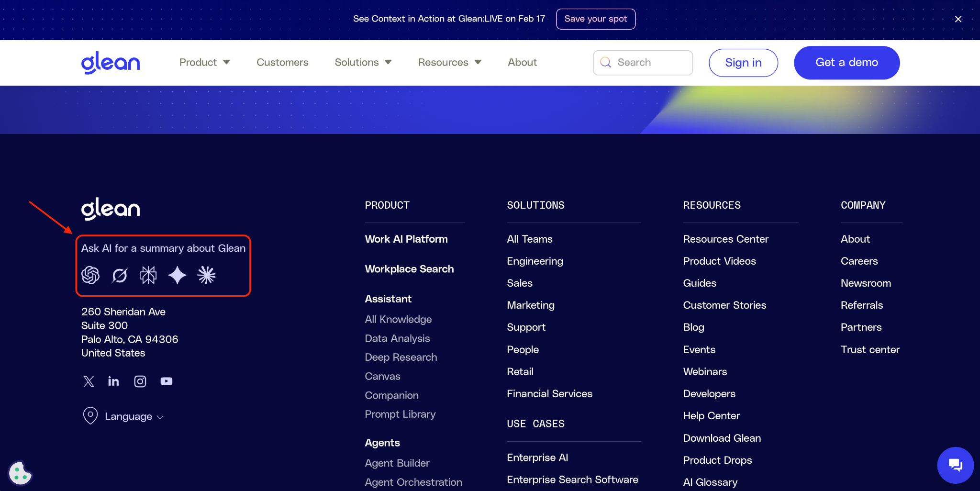The width and height of the screenshot is (980, 491).
Task: Open Customer Stories link
Action: [724, 305]
